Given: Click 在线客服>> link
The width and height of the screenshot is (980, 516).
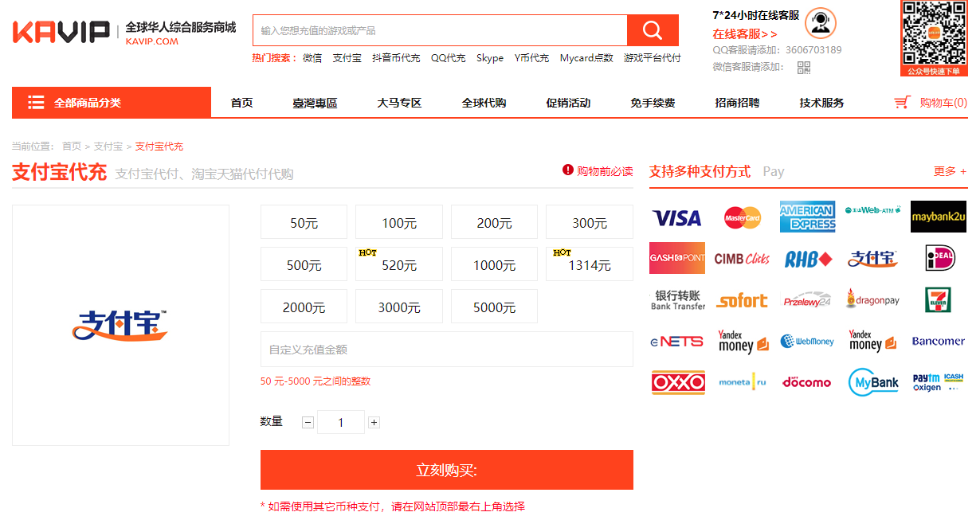Looking at the screenshot, I should [x=745, y=34].
